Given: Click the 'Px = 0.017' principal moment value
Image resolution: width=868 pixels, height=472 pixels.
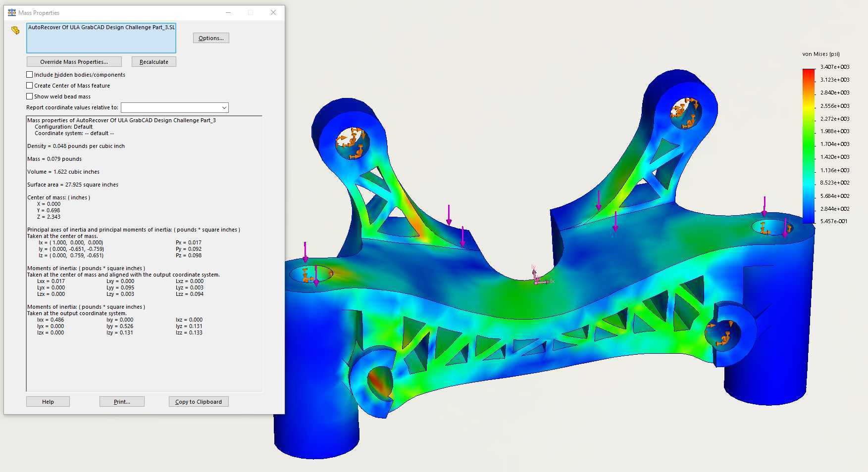Looking at the screenshot, I should coord(189,242).
